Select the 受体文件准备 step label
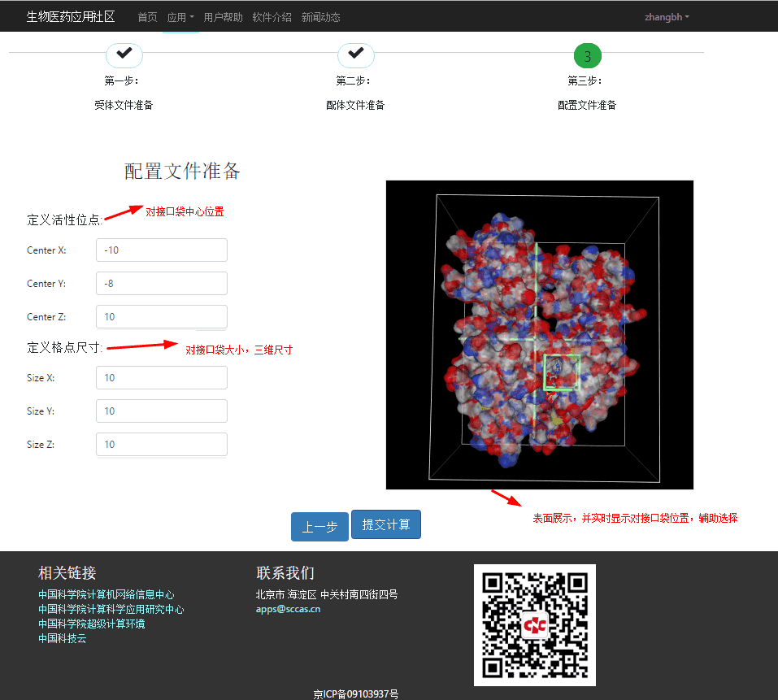 click(124, 105)
